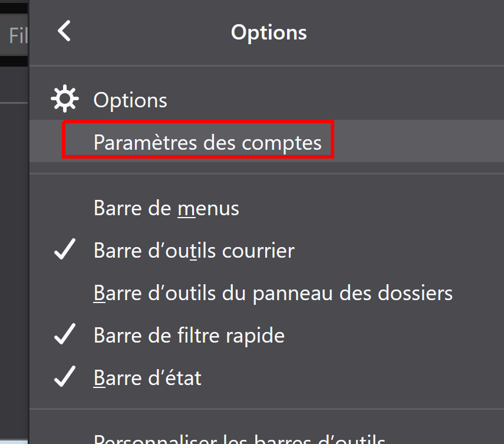Enable the Barre de menus
This screenshot has height=444, width=504.
tap(166, 208)
